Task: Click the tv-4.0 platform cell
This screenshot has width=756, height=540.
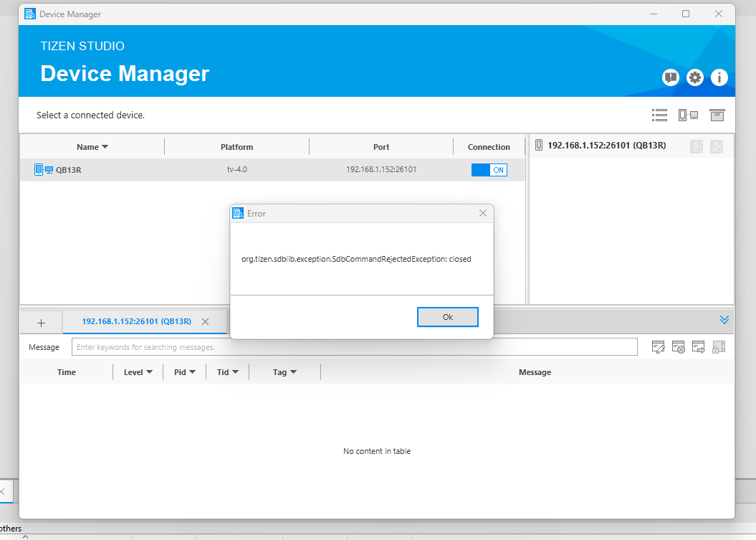Action: pyautogui.click(x=236, y=169)
